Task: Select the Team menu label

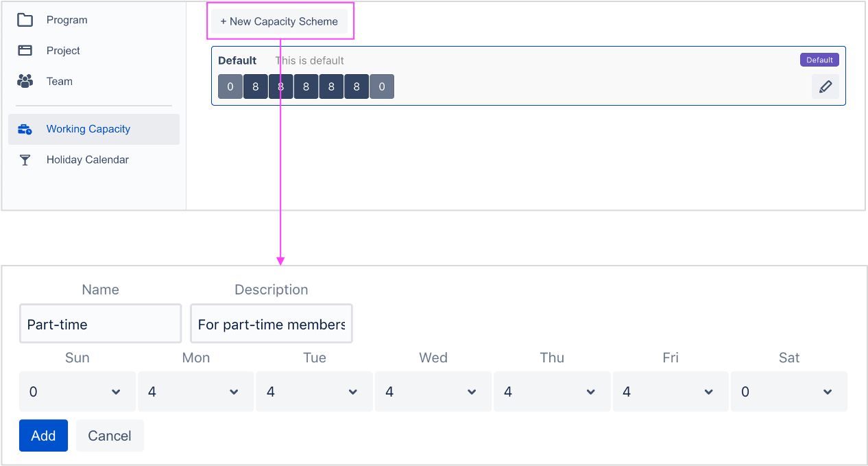Action: (60, 81)
